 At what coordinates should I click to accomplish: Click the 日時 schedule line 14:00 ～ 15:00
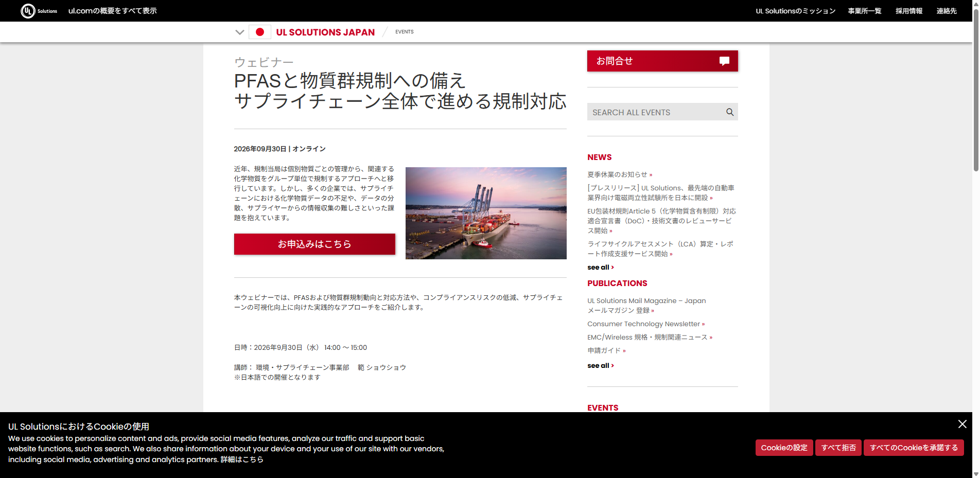[x=301, y=348]
